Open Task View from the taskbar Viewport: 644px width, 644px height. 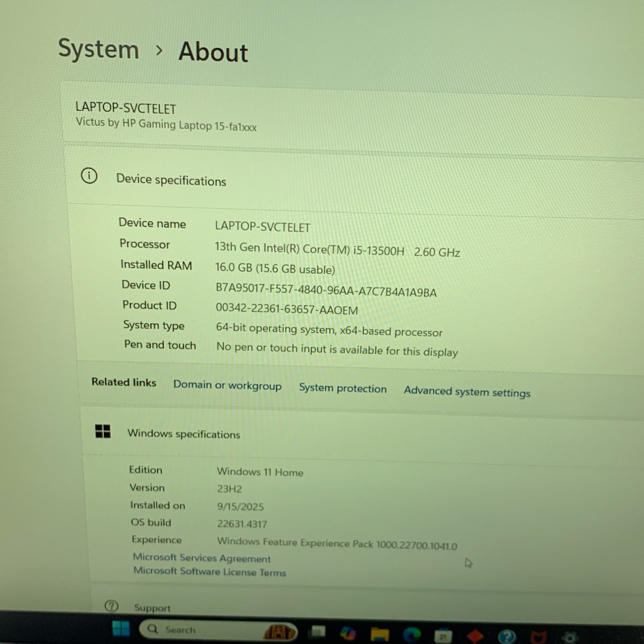[x=318, y=632]
